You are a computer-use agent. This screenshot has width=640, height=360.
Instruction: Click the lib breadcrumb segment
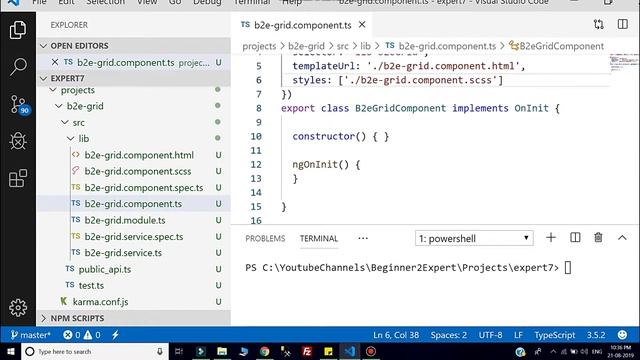tap(366, 46)
